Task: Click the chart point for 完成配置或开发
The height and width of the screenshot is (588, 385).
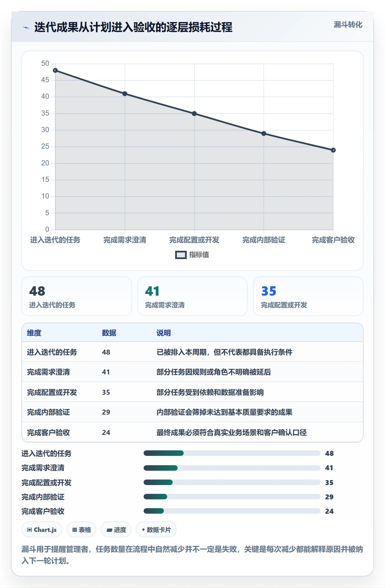Action: pyautogui.click(x=194, y=114)
